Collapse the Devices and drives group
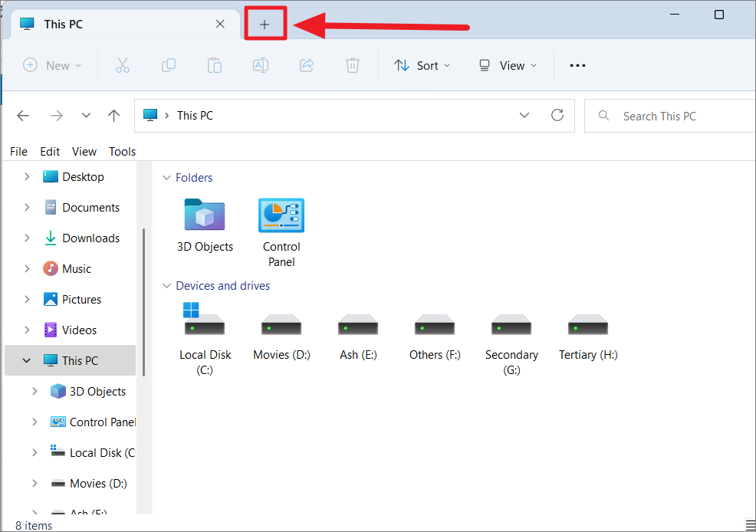The width and height of the screenshot is (756, 532). pos(166,286)
